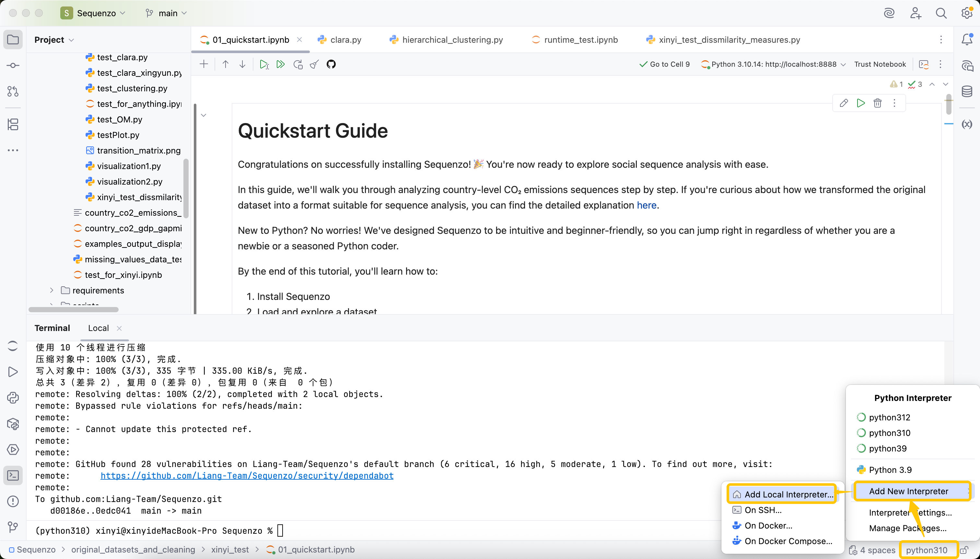This screenshot has height=559, width=980.
Task: Switch to clara.py editor tab
Action: pyautogui.click(x=345, y=40)
